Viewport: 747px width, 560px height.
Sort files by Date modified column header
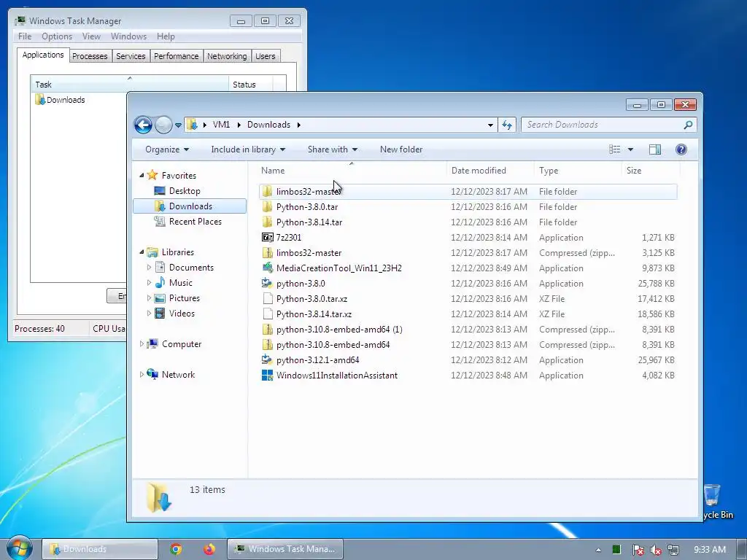pyautogui.click(x=490, y=171)
